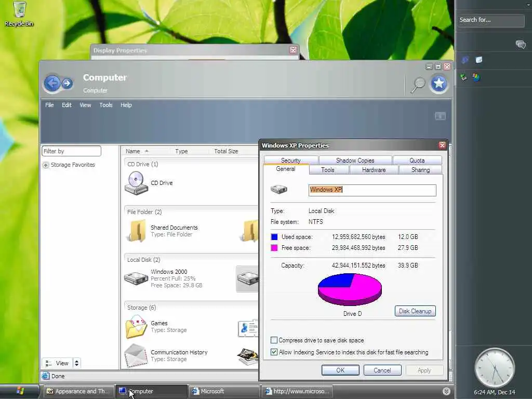532x399 pixels.
Task: Click the chat bubble icon in sidebar
Action: tap(521, 45)
